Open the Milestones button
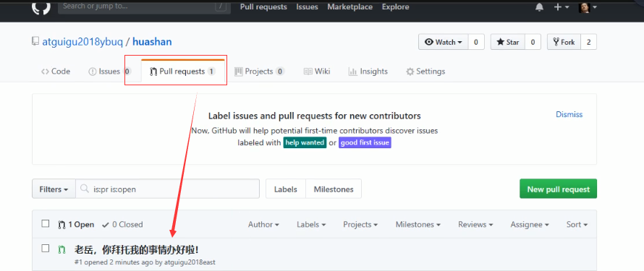This screenshot has width=644, height=271. pos(334,189)
